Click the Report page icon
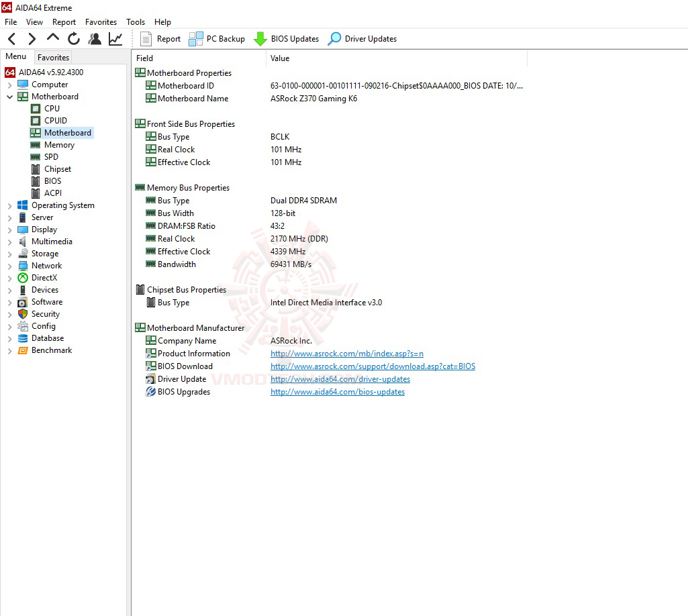 click(x=146, y=39)
